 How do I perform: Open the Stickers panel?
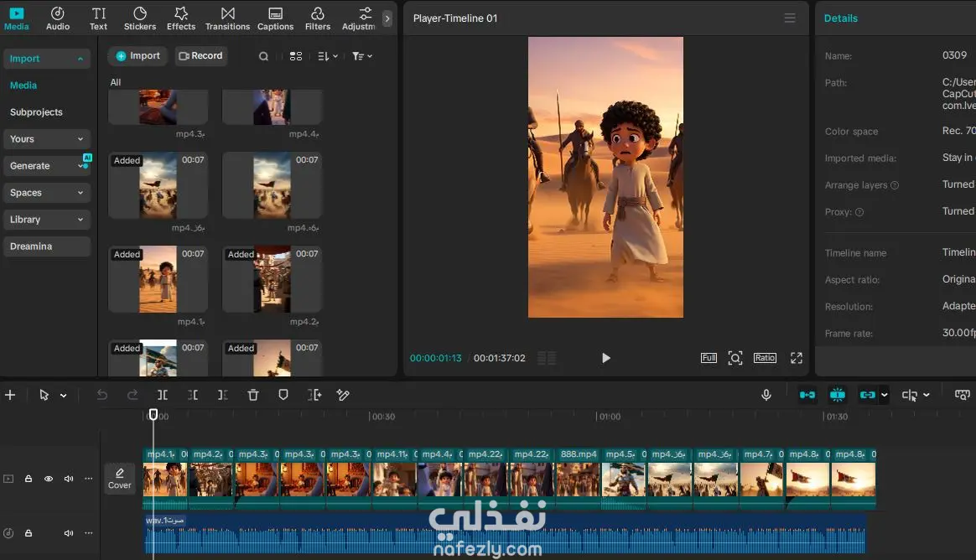pos(139,18)
